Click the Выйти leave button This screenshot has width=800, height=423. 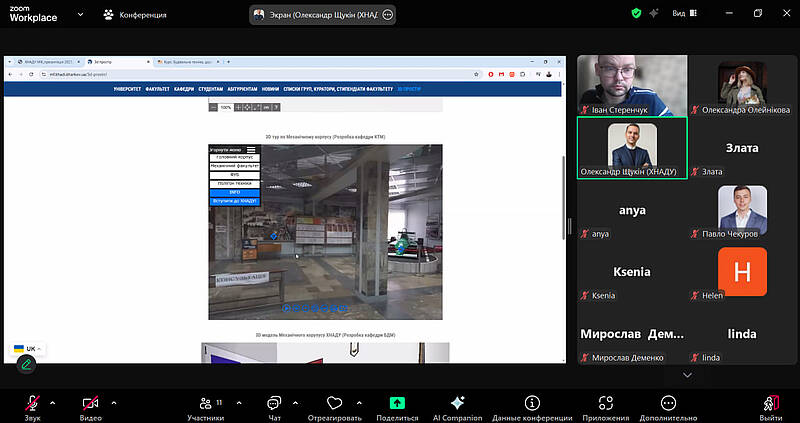tap(770, 402)
